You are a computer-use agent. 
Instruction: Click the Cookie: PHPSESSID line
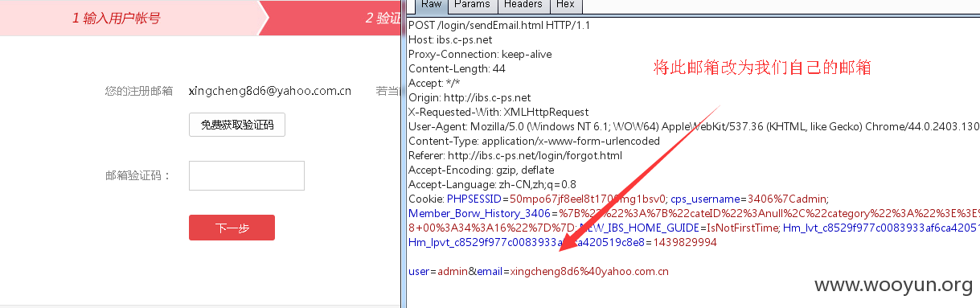[618, 199]
